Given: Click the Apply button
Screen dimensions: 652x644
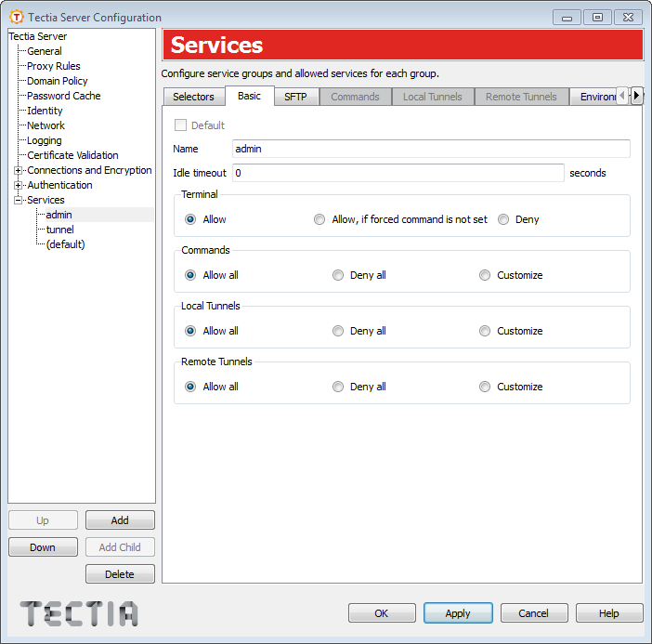Looking at the screenshot, I should tap(458, 613).
